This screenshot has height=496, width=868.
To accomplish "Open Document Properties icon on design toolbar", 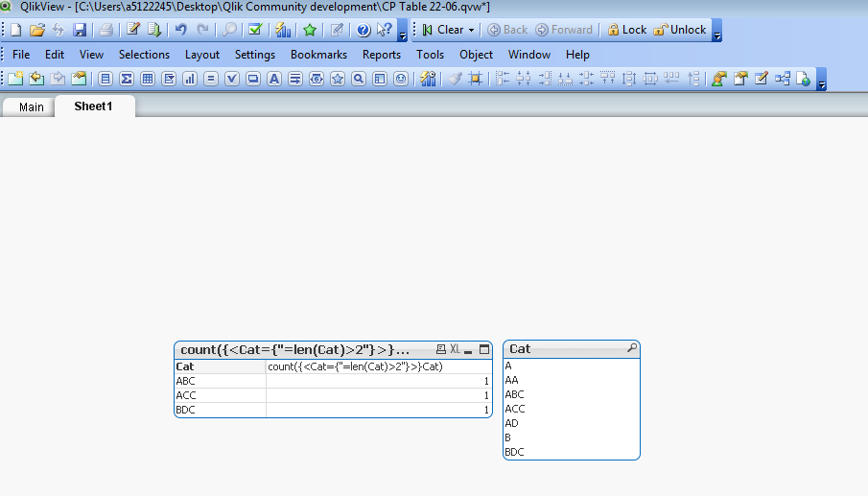I will click(x=740, y=79).
